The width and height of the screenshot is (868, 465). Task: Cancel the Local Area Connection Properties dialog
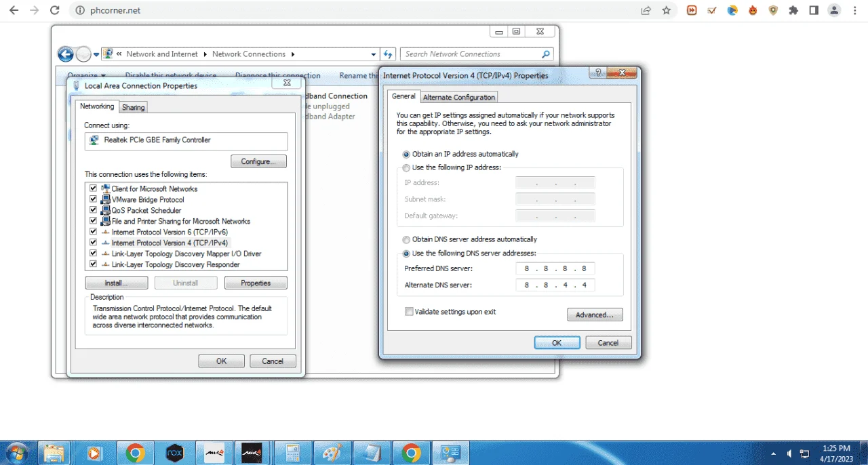tap(273, 361)
